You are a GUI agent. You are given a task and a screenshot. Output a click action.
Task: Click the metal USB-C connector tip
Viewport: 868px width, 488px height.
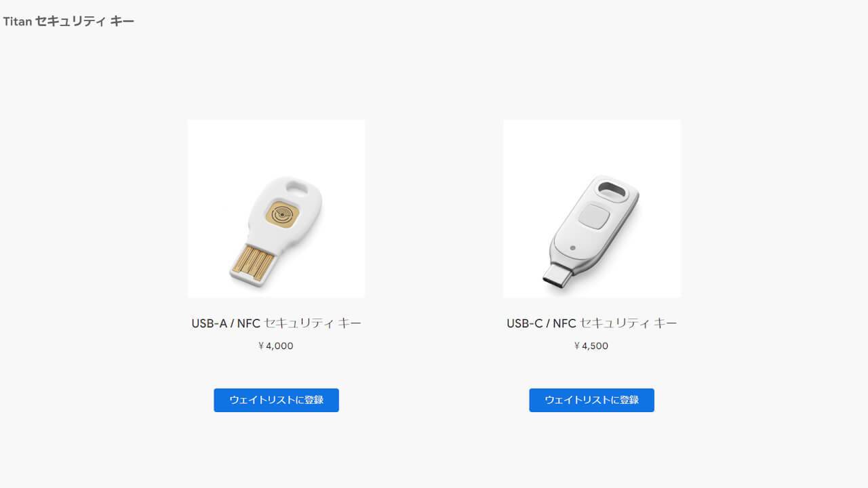click(x=556, y=277)
